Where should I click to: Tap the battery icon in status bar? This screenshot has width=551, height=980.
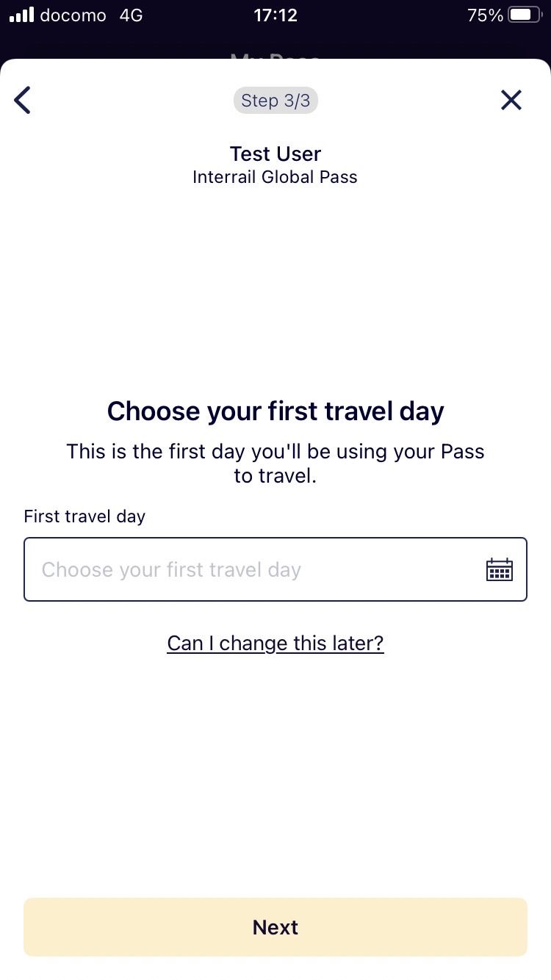coord(524,15)
